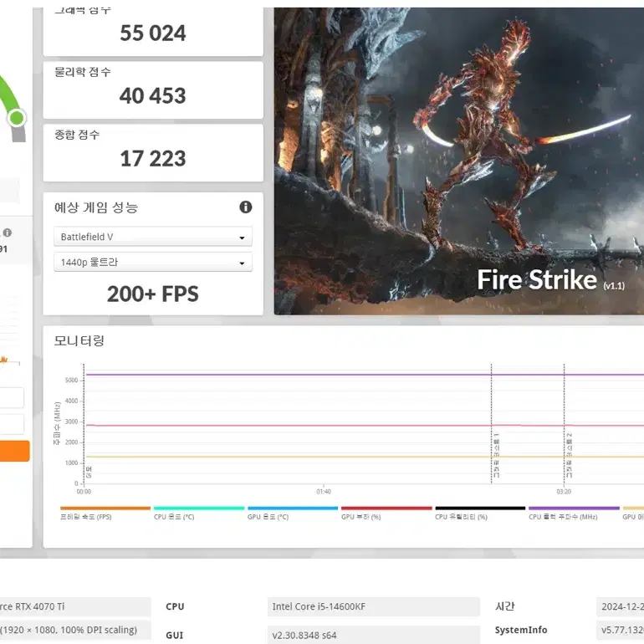Click the v5.77 SystemInfo version value

(621, 630)
